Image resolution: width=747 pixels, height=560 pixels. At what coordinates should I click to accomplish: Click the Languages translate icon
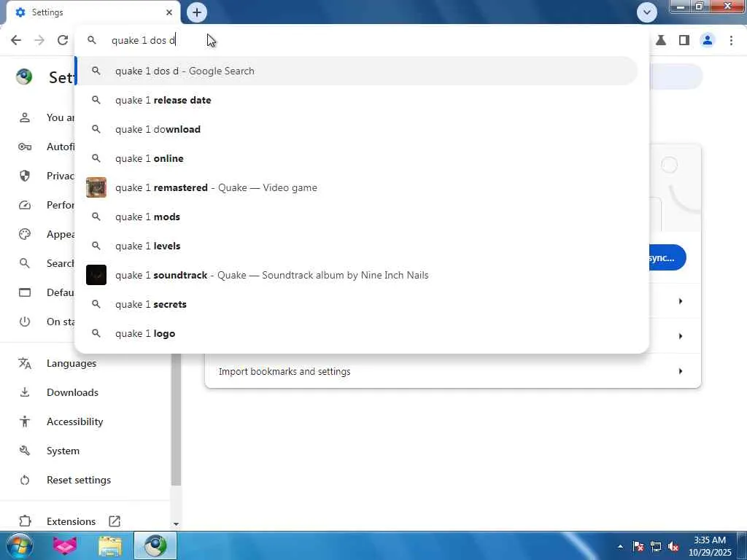25,363
